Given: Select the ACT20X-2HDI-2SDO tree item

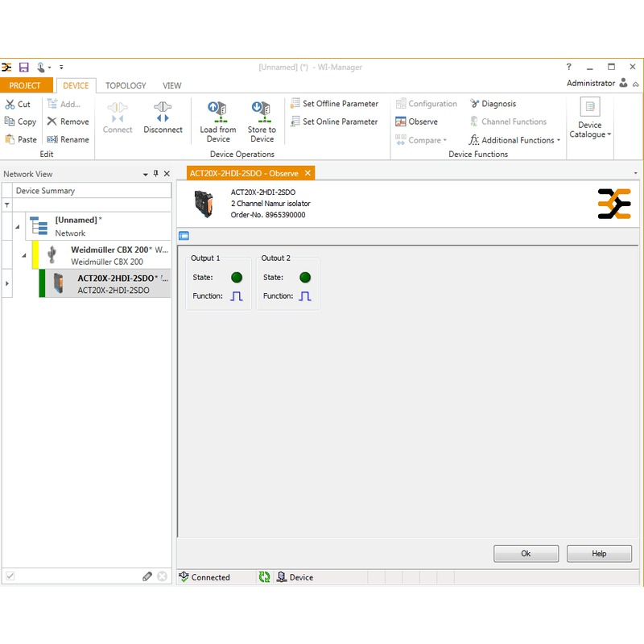Looking at the screenshot, I should pyautogui.click(x=105, y=283).
